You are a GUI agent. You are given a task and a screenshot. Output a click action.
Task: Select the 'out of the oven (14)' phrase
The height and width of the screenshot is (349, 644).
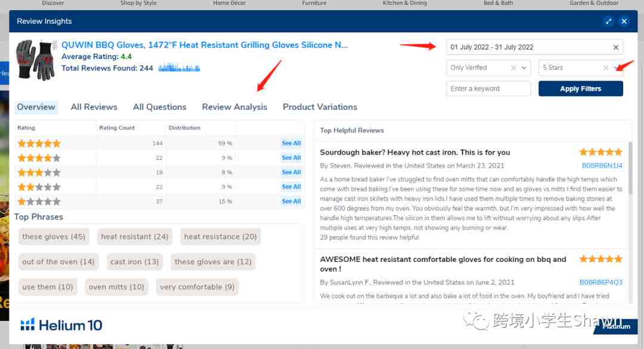[x=58, y=262]
